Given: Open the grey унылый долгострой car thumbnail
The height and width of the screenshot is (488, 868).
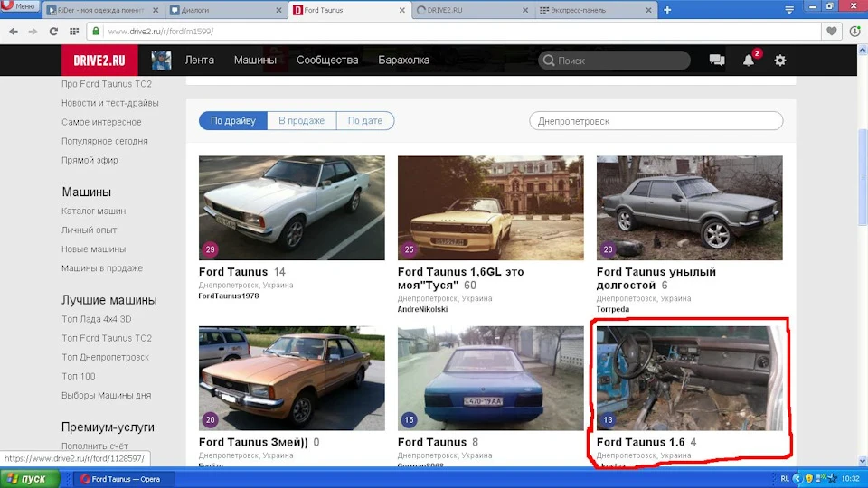Looking at the screenshot, I should (689, 208).
